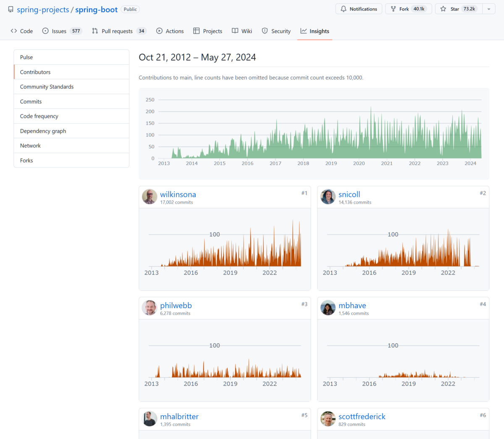This screenshot has width=504, height=439.
Task: Click the Actions play icon
Action: click(x=159, y=31)
